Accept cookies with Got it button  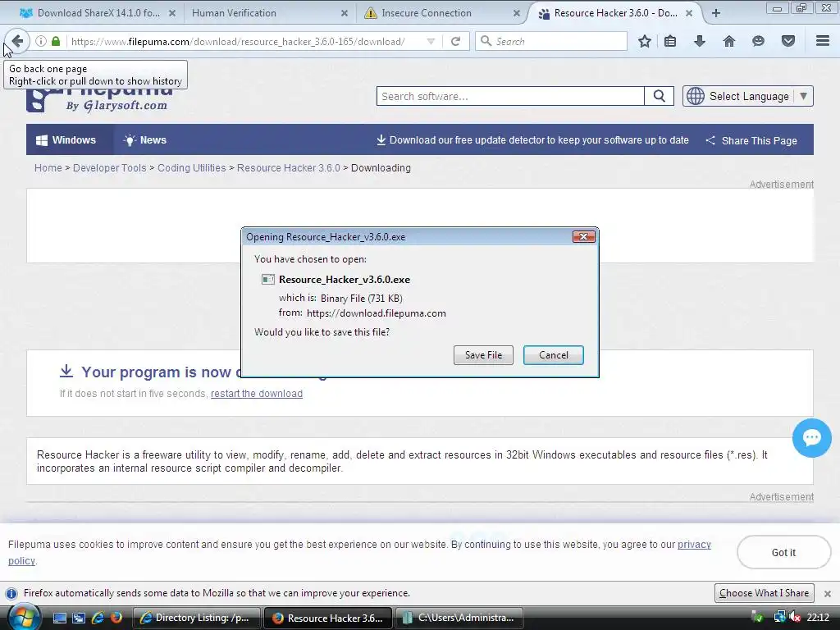point(783,552)
